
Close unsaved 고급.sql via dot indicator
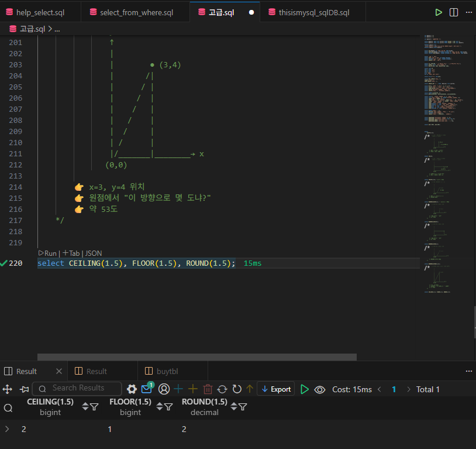(x=251, y=12)
